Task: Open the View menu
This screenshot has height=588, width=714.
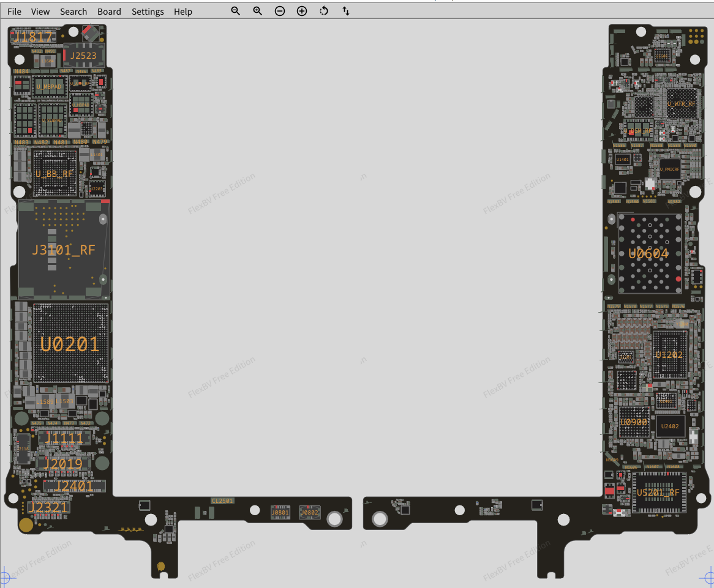Action: [40, 12]
